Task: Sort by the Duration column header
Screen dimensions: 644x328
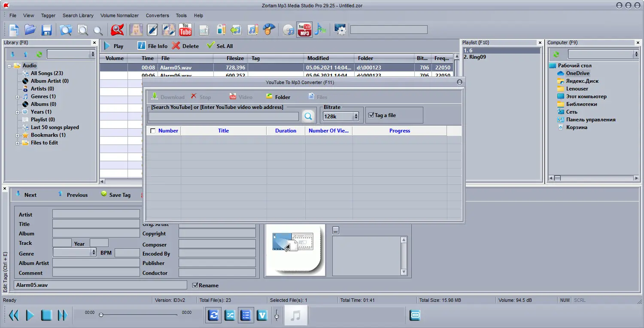Action: coord(286,131)
